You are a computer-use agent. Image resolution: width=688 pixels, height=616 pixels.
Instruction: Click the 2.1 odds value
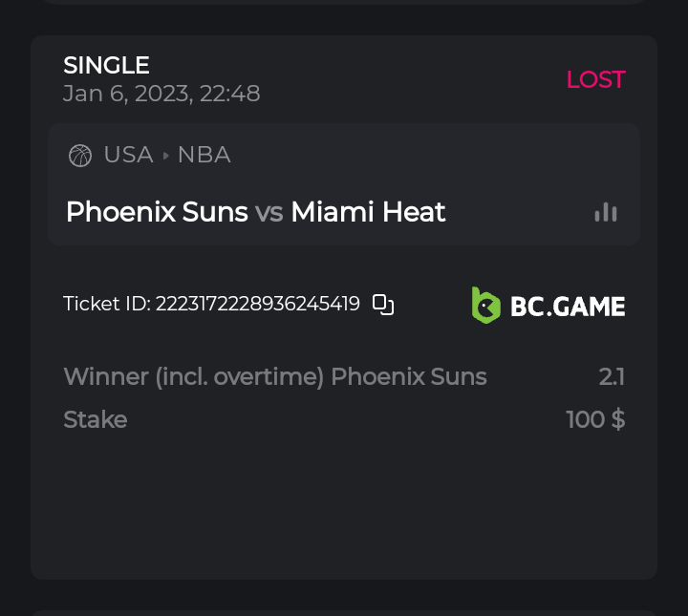(612, 377)
